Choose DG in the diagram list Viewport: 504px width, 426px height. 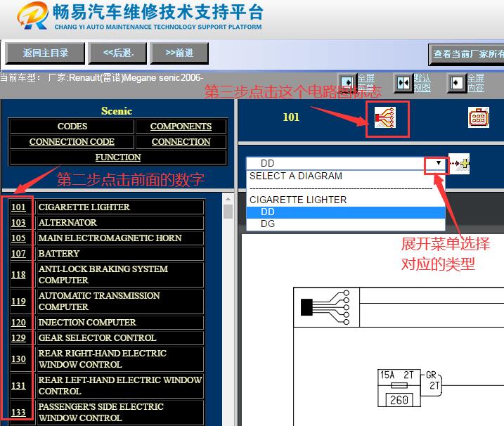346,224
